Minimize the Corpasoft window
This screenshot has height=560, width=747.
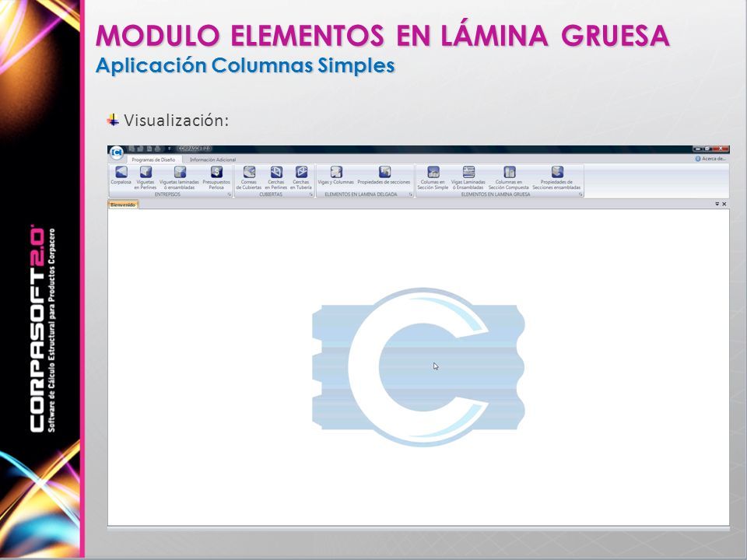698,149
